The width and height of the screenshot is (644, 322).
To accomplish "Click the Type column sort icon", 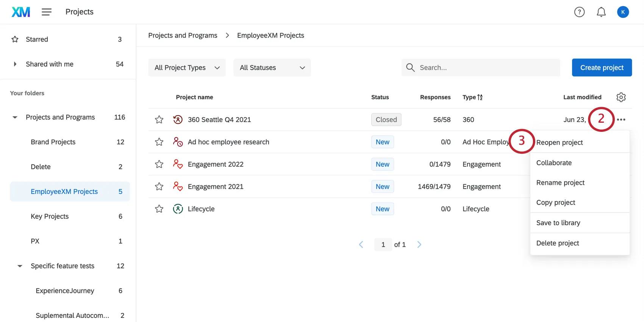I will pyautogui.click(x=480, y=97).
